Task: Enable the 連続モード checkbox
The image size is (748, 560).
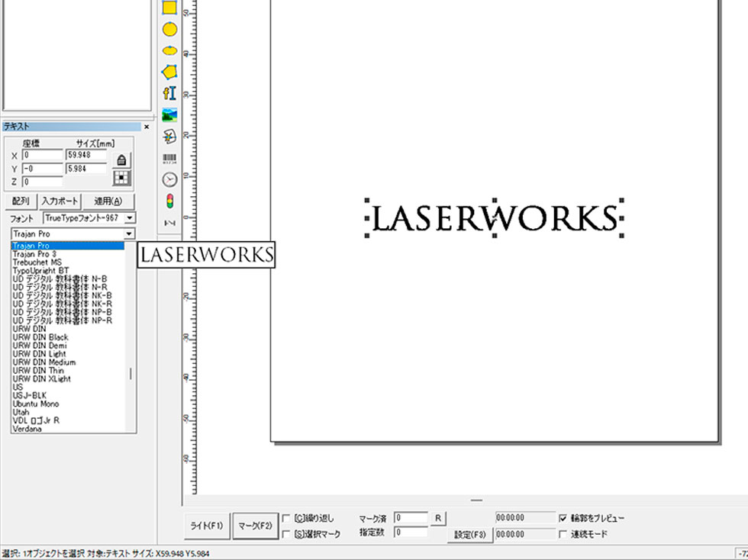Action: 563,534
